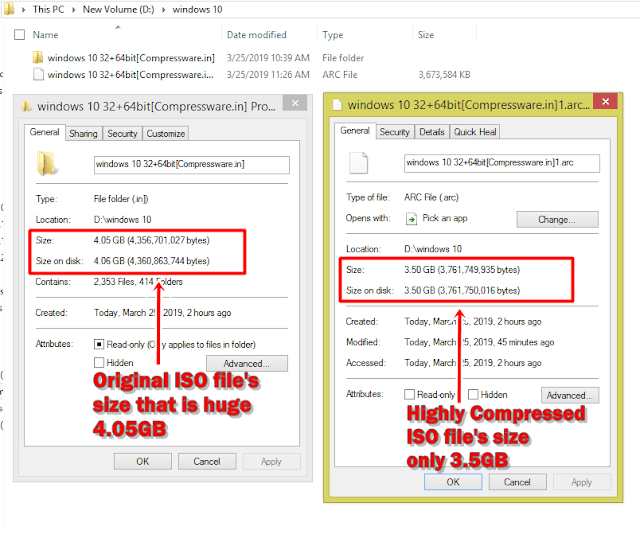Close the .arc file Properties dialog
Viewport: 640px width, 542px height.
pos(605,102)
